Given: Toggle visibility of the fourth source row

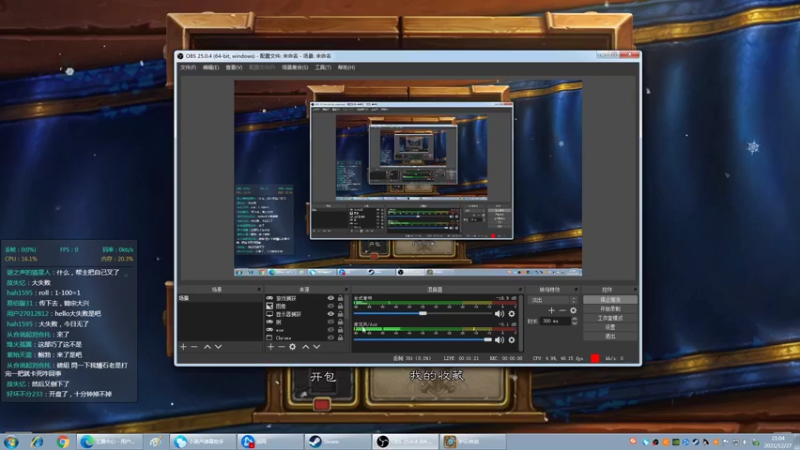Looking at the screenshot, I should [x=331, y=322].
